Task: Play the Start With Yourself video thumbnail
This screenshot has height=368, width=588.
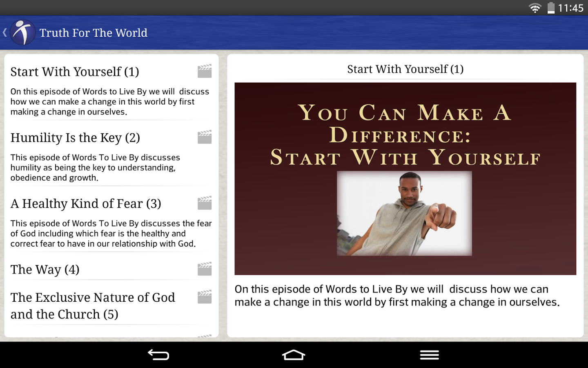Action: pos(405,179)
